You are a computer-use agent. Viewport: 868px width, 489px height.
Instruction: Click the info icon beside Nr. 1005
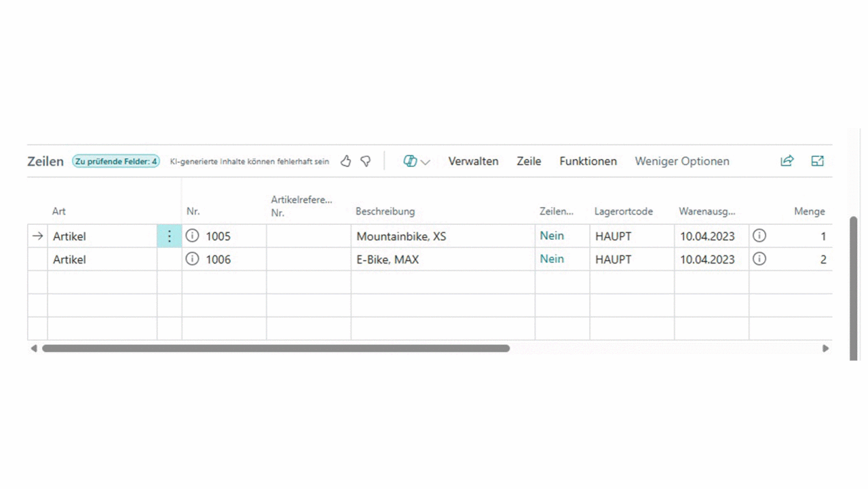tap(193, 236)
